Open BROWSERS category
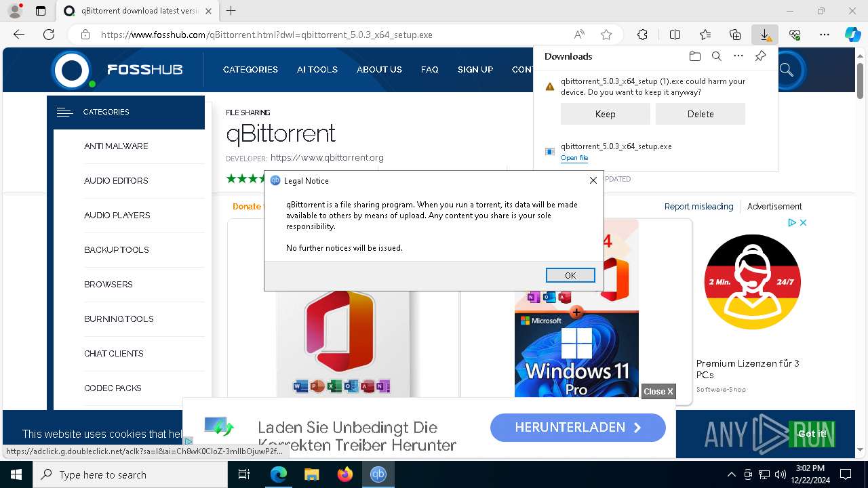The height and width of the screenshot is (488, 868). pos(108,285)
